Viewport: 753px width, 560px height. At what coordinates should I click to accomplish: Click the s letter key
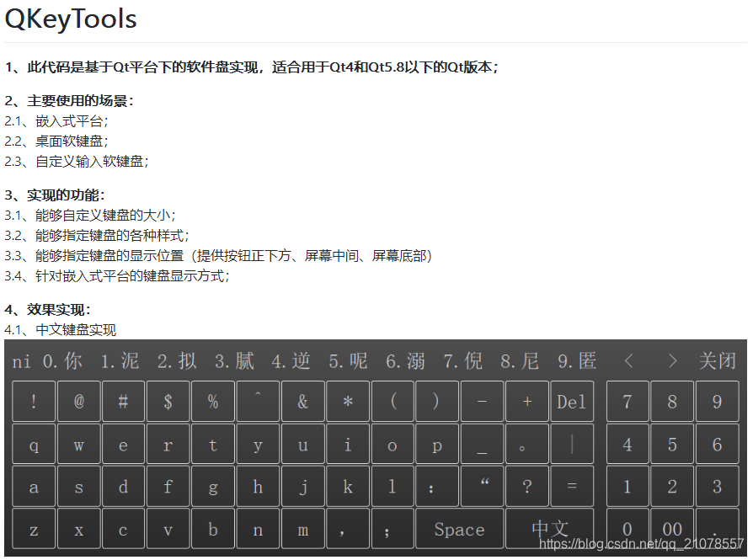[79, 486]
